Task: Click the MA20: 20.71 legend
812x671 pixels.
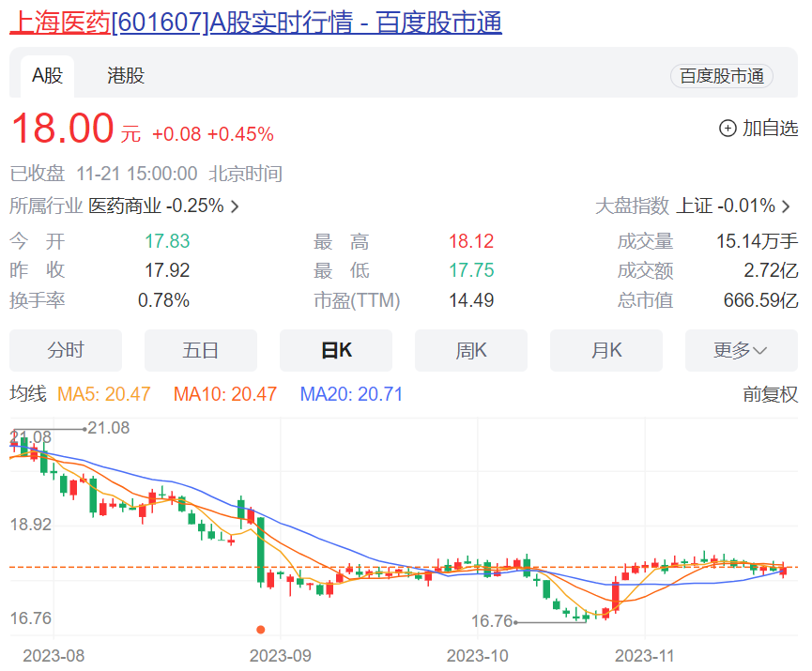Action: click(351, 394)
